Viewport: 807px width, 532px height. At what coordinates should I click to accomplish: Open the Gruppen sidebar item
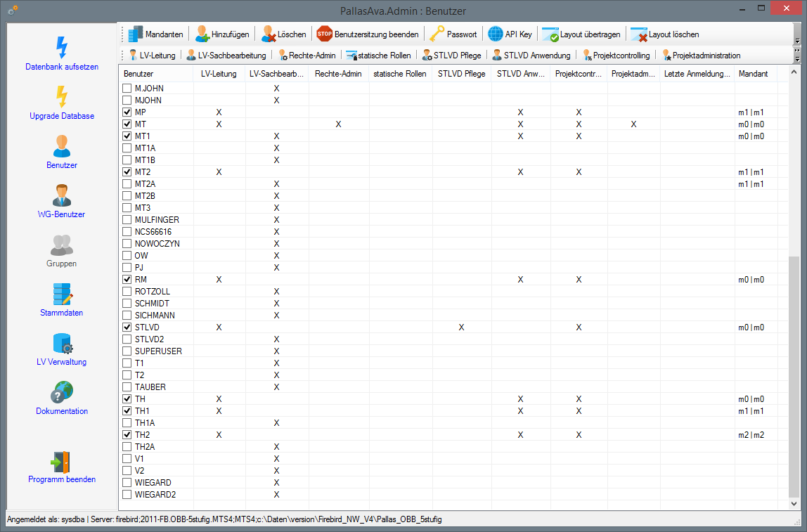62,251
